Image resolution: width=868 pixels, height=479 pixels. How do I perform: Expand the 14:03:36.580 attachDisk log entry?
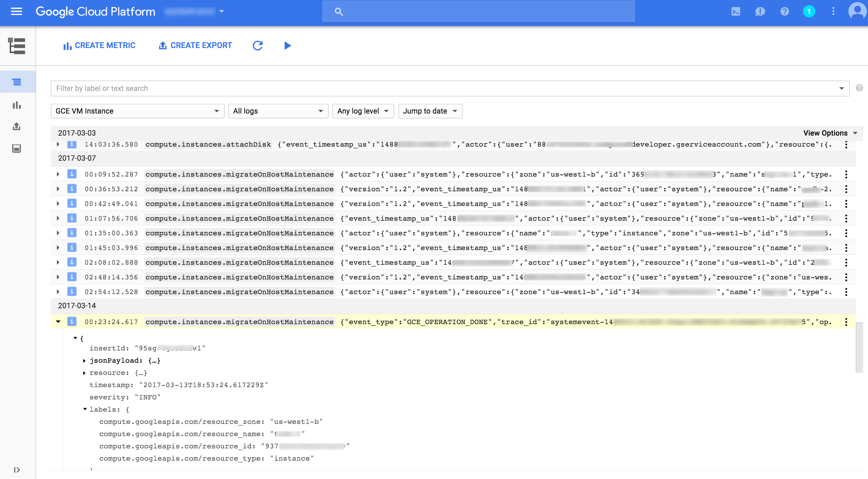(x=58, y=144)
